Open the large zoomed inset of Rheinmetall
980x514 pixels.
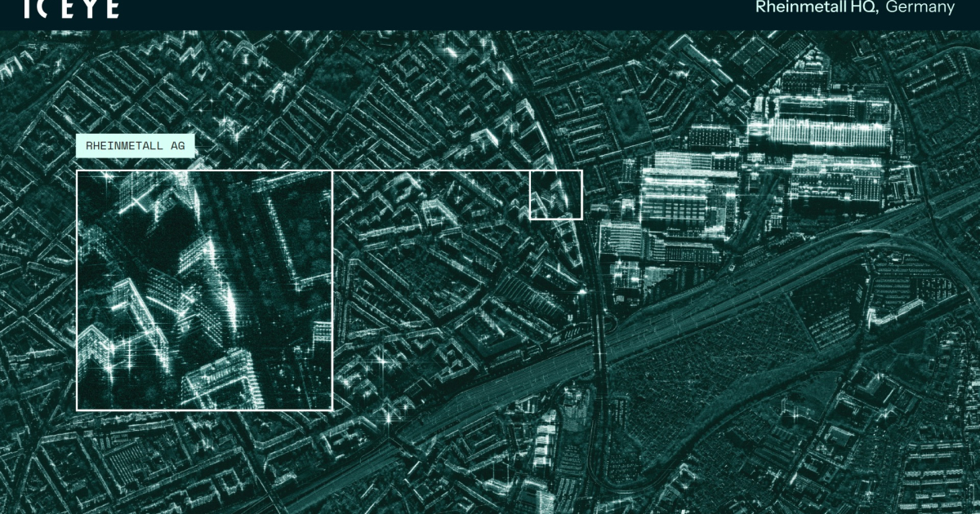point(204,290)
